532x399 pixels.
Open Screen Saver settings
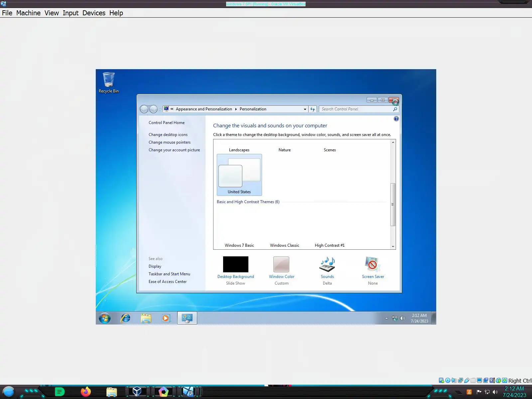tap(373, 271)
